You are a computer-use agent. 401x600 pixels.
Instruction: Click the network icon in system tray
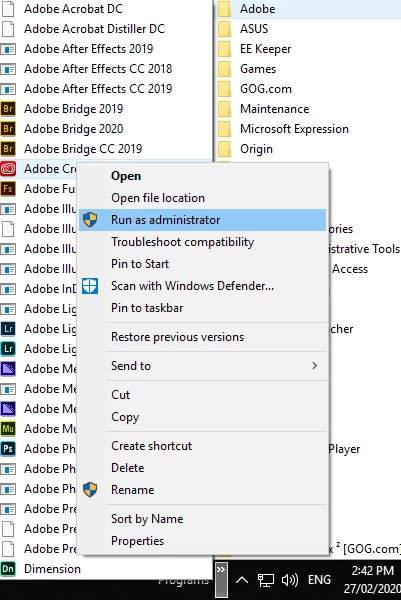click(x=266, y=580)
